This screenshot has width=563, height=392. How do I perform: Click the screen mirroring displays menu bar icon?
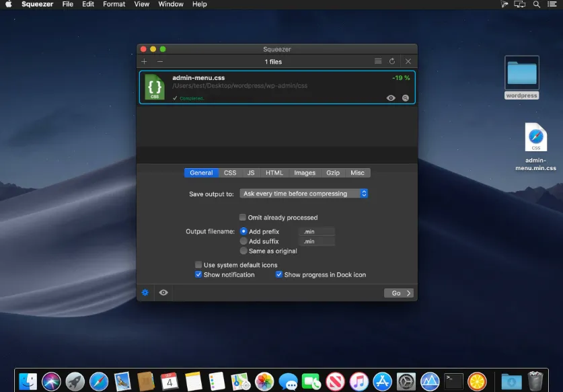[519, 4]
